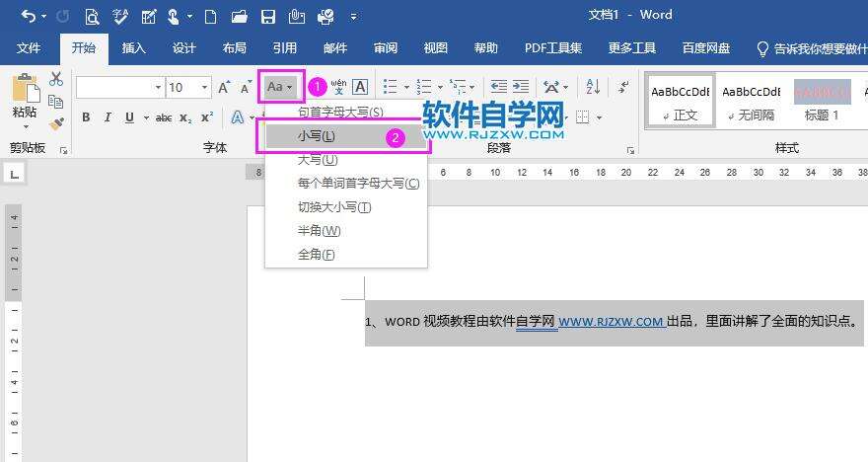Switch to the 插入 tab

click(x=133, y=48)
